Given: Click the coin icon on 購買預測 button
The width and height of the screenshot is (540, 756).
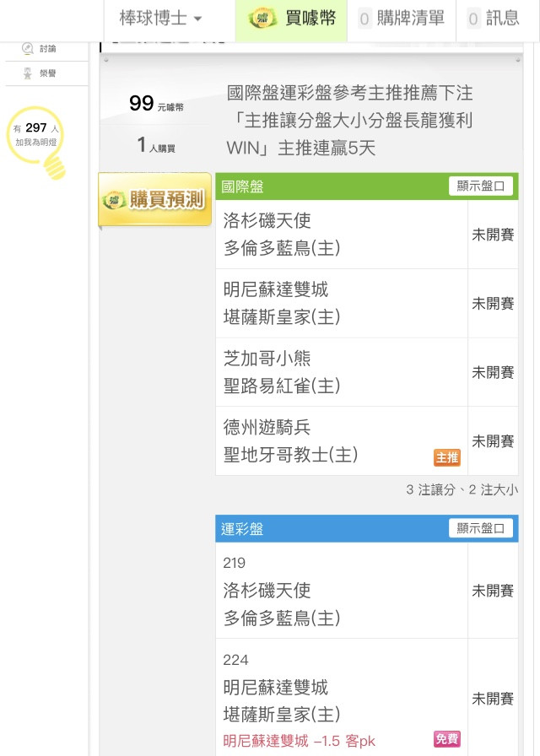Looking at the screenshot, I should pos(114,200).
